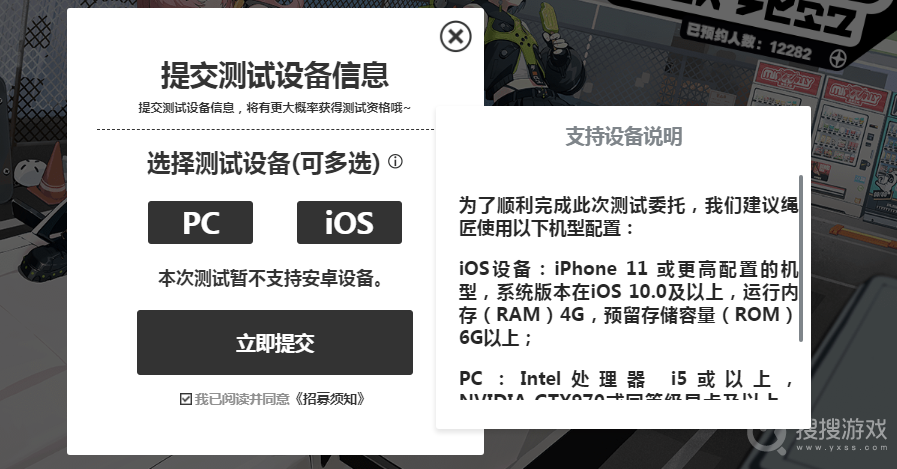Click the 本次测试暂不支持安卓设备 notice
897x469 pixels.
coord(271,279)
